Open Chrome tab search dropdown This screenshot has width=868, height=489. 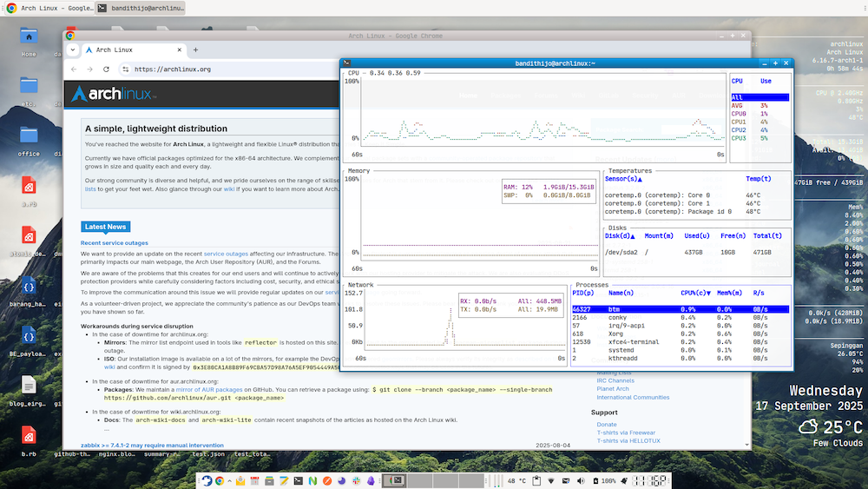point(71,50)
